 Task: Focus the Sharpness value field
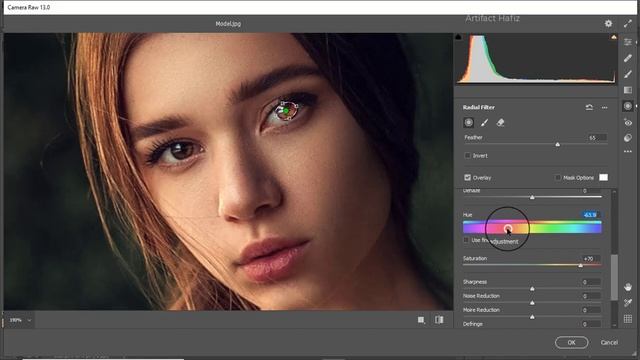[x=591, y=282]
